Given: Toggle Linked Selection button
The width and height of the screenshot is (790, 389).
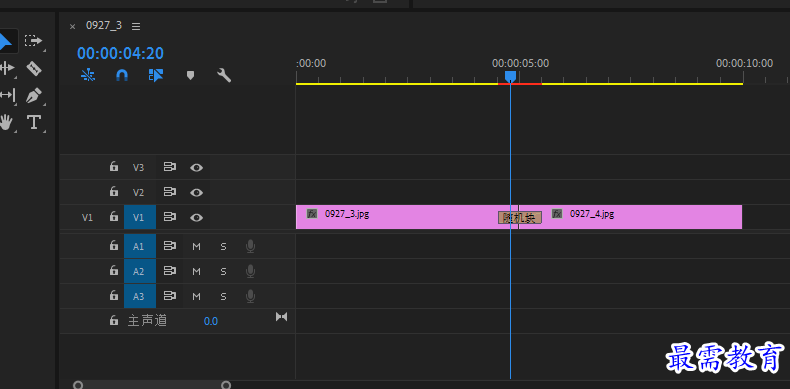Looking at the screenshot, I should click(156, 76).
